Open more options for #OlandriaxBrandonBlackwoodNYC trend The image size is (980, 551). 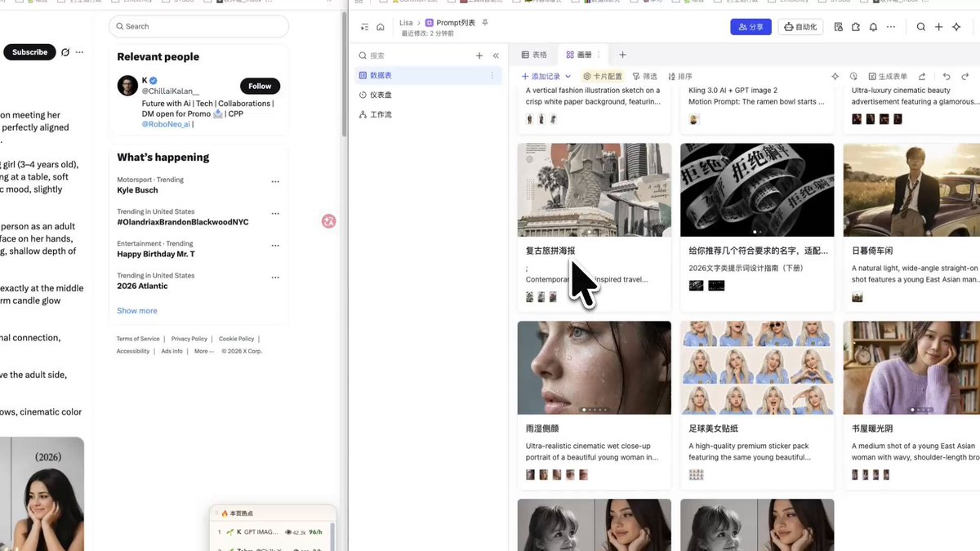point(275,214)
